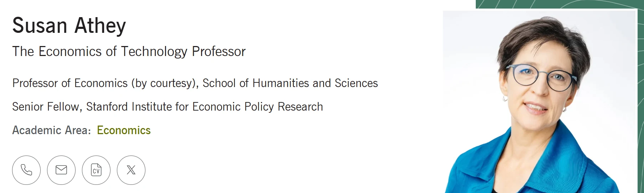The height and width of the screenshot is (193, 644).
Task: Visit the X social profile icon
Action: pyautogui.click(x=131, y=170)
